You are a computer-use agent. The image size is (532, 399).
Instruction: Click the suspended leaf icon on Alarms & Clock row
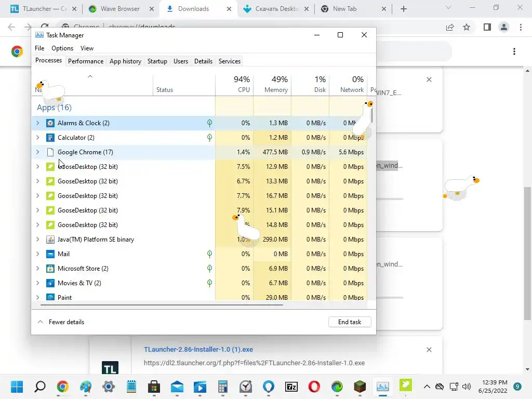click(210, 123)
